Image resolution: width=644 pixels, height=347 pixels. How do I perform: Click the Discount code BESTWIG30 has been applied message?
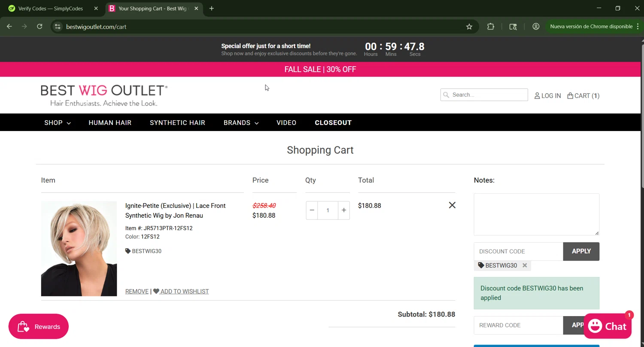(537, 293)
